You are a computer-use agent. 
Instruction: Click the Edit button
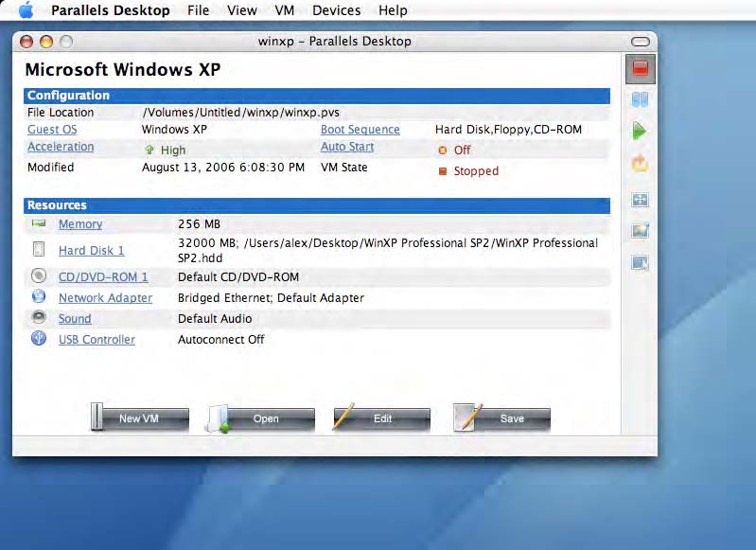click(x=381, y=418)
